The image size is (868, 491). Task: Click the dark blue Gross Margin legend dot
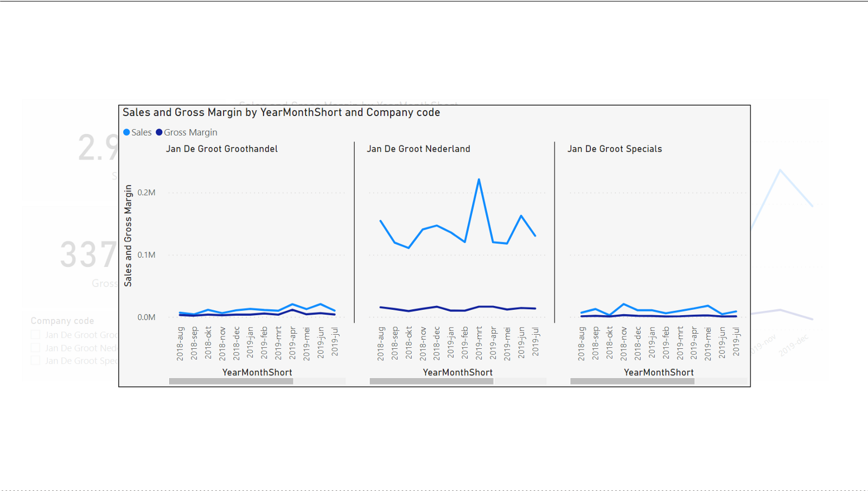click(159, 132)
